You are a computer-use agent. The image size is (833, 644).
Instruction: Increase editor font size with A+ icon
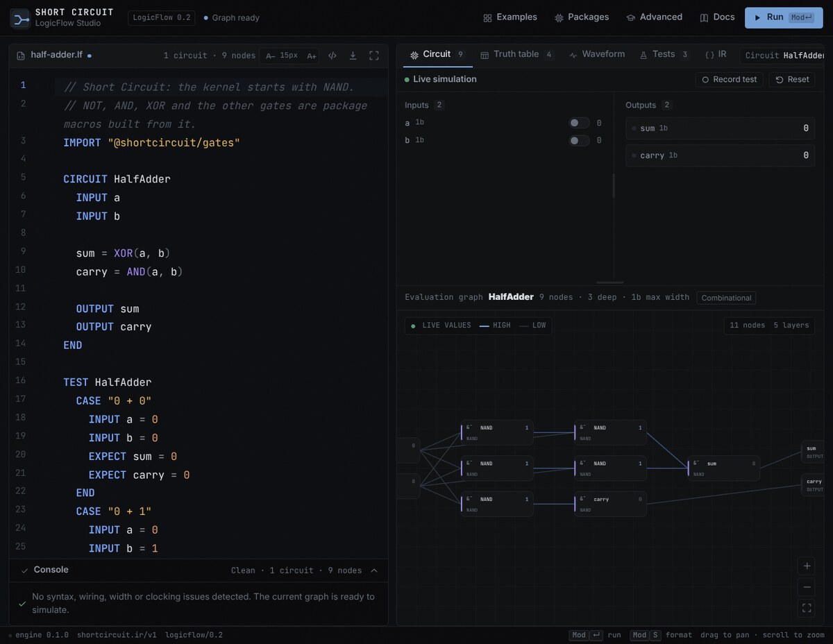pos(312,56)
